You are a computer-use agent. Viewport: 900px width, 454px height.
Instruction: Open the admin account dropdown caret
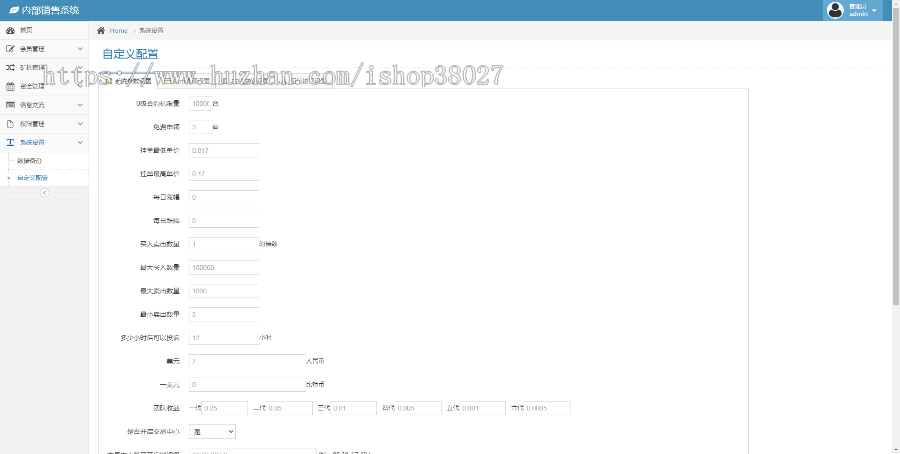(x=874, y=11)
